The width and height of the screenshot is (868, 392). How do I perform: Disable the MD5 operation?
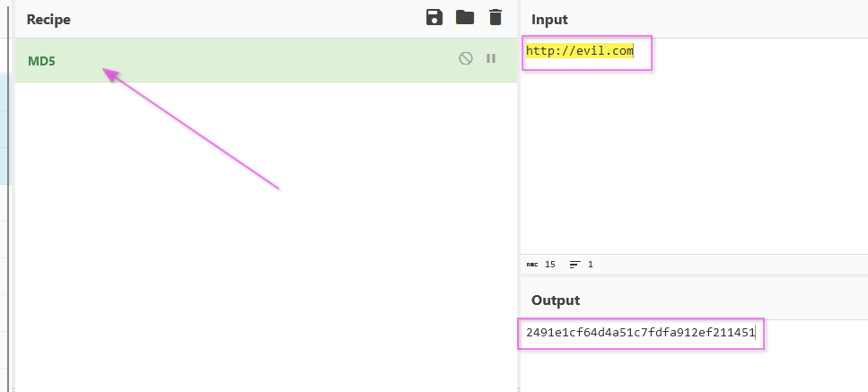coord(466,58)
